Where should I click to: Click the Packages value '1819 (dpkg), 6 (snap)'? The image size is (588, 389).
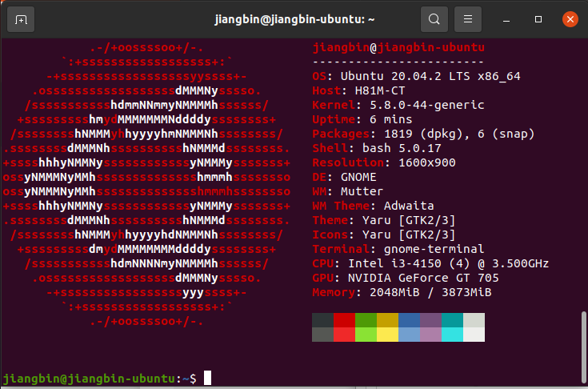[459, 134]
